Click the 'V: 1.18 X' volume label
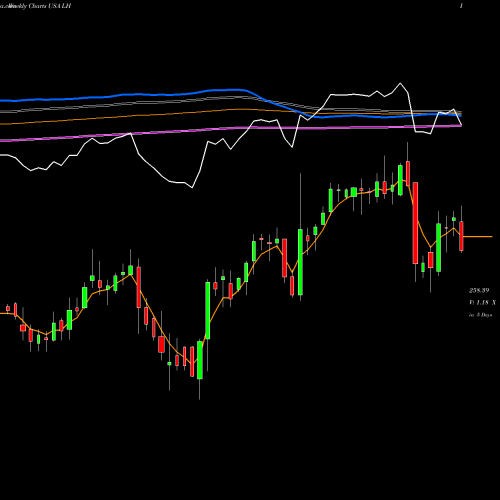 pyautogui.click(x=482, y=303)
